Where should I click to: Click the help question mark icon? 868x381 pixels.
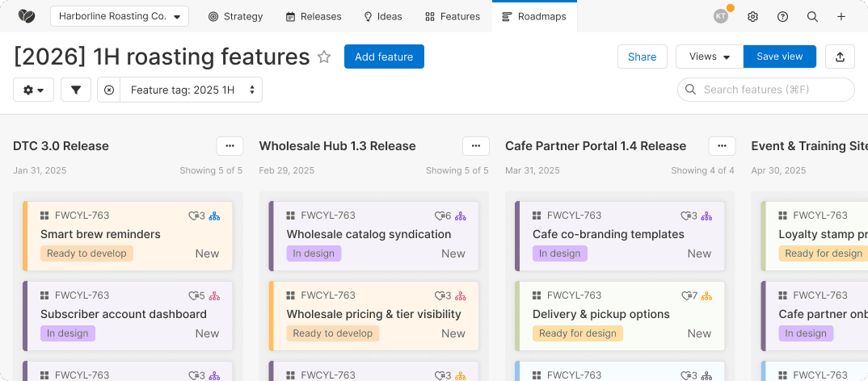[782, 16]
